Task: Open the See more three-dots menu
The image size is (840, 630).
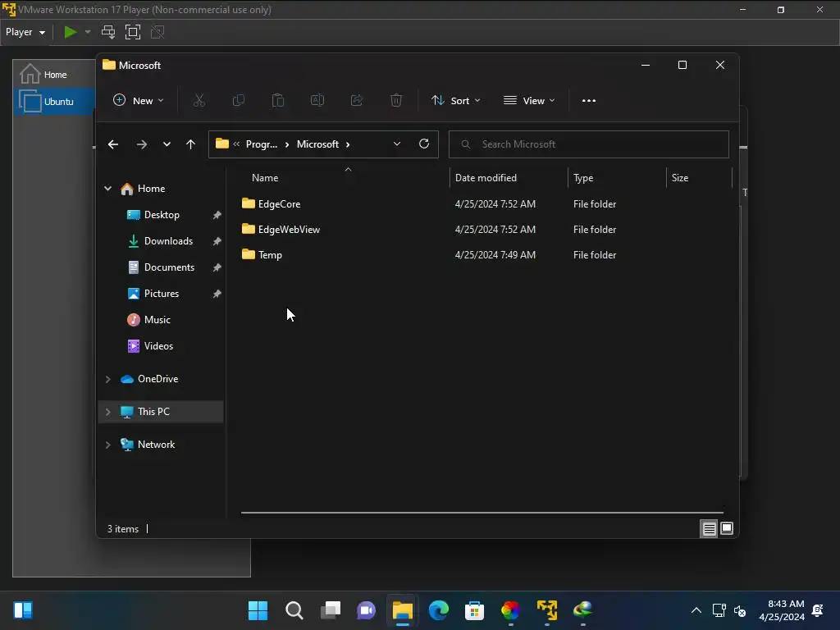Action: click(x=589, y=101)
